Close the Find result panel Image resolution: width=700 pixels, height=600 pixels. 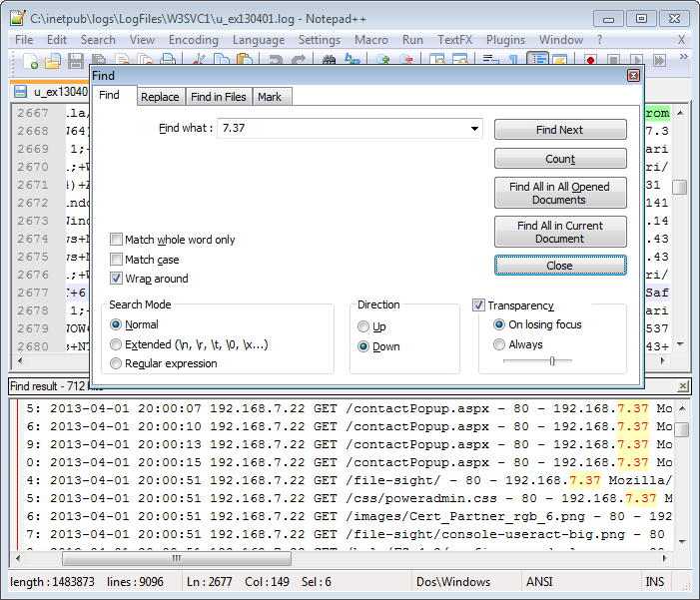click(x=683, y=386)
